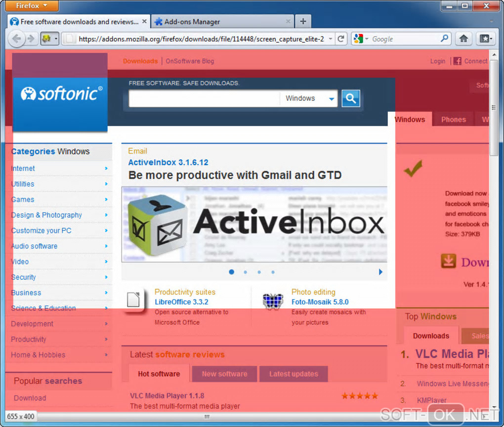Image resolution: width=504 pixels, height=427 pixels.
Task: Open the Bookmarks star menu button
Action: click(486, 39)
